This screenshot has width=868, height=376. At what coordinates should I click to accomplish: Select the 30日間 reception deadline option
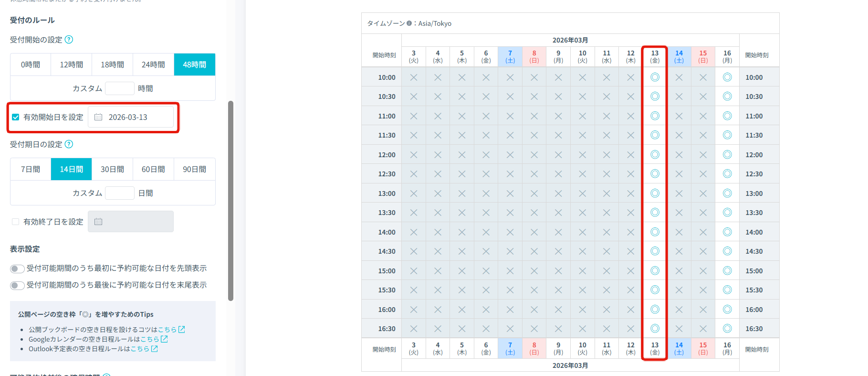tap(112, 169)
